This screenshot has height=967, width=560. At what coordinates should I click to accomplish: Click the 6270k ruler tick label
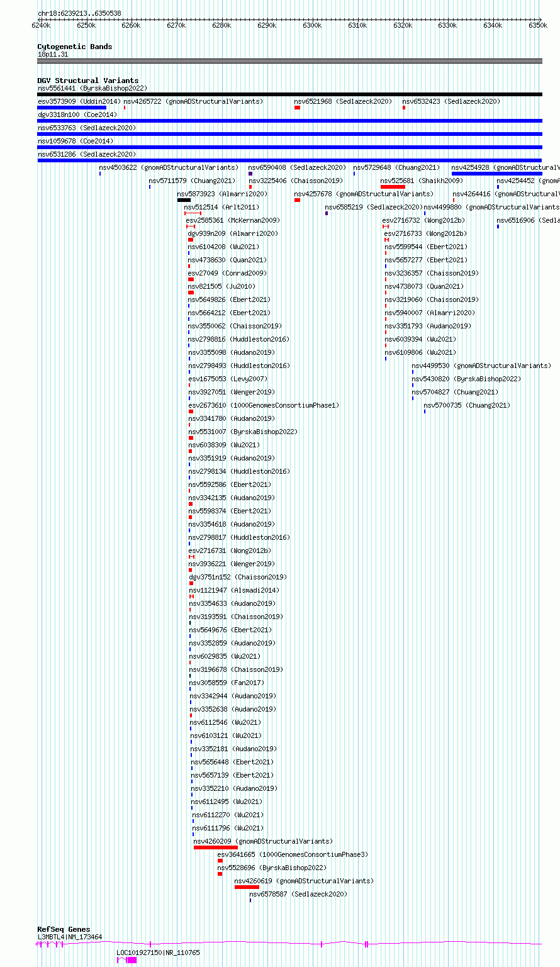pyautogui.click(x=176, y=25)
